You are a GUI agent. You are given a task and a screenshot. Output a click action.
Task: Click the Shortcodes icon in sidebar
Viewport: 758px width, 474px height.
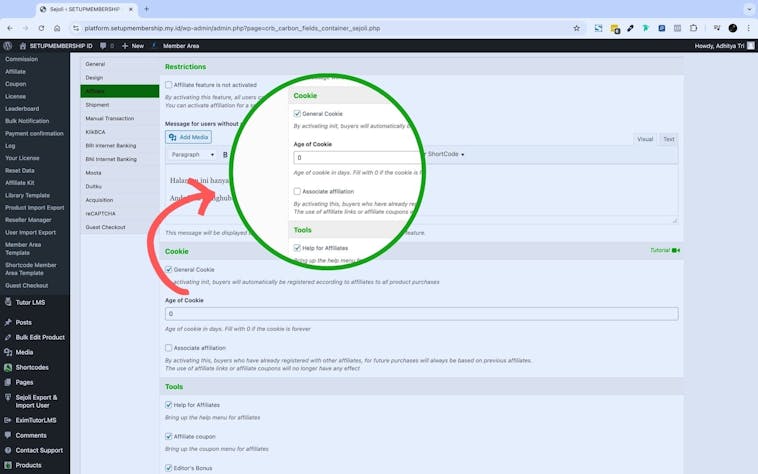click(x=8, y=367)
